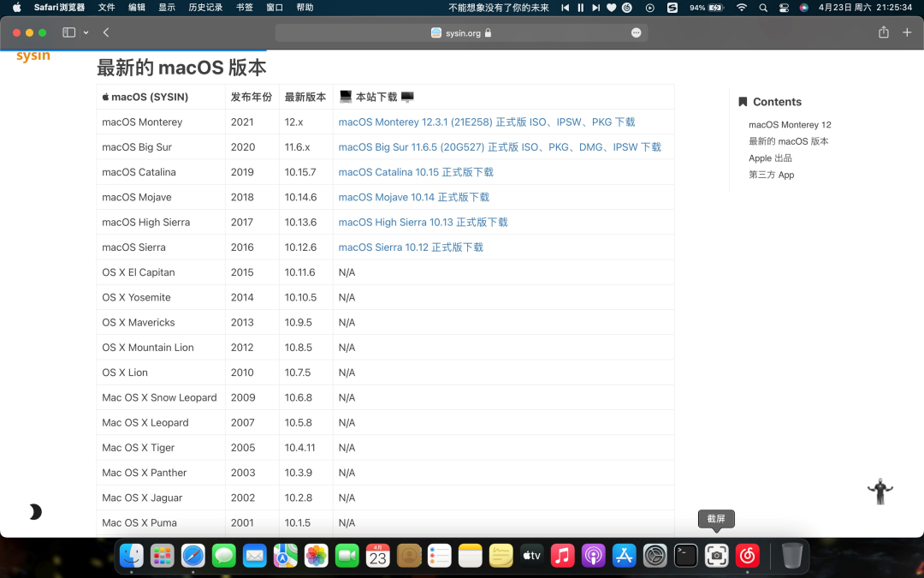Open the screenshot tool in the Dock
The height and width of the screenshot is (578, 924).
pyautogui.click(x=716, y=556)
